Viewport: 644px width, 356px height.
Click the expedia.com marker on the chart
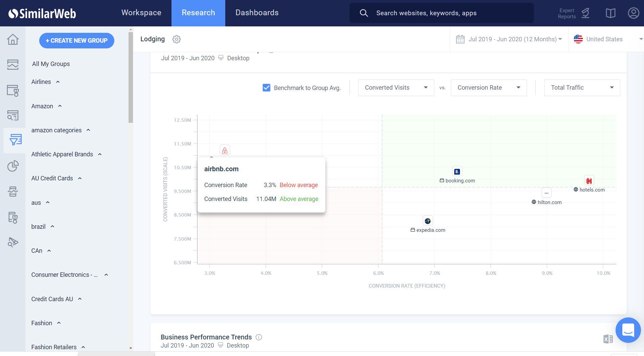pyautogui.click(x=428, y=221)
